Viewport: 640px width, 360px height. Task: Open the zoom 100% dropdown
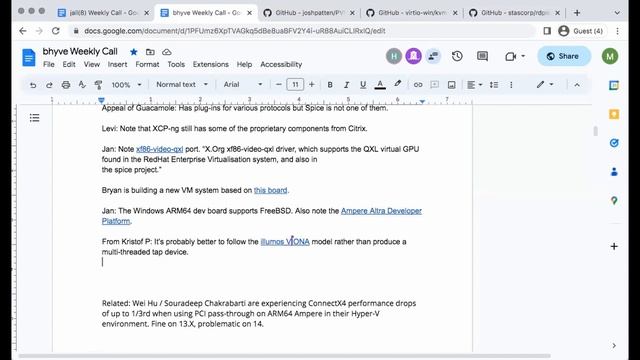pos(127,85)
